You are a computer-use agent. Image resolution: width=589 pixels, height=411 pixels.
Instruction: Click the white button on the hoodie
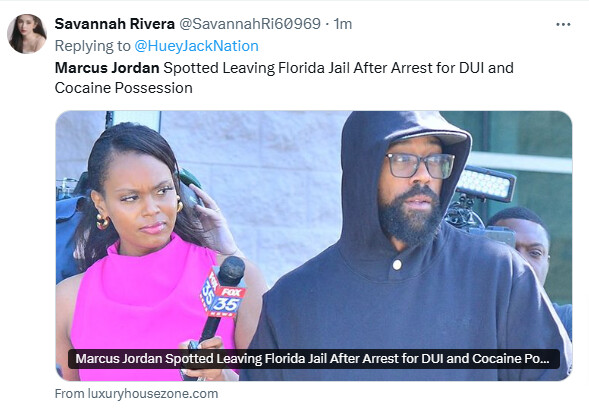point(397,265)
